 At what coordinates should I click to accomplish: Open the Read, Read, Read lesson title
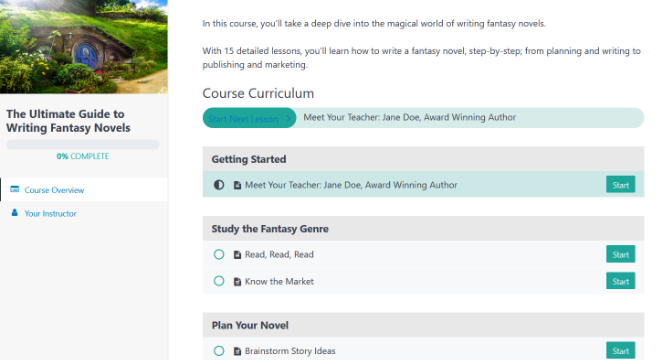pos(279,254)
